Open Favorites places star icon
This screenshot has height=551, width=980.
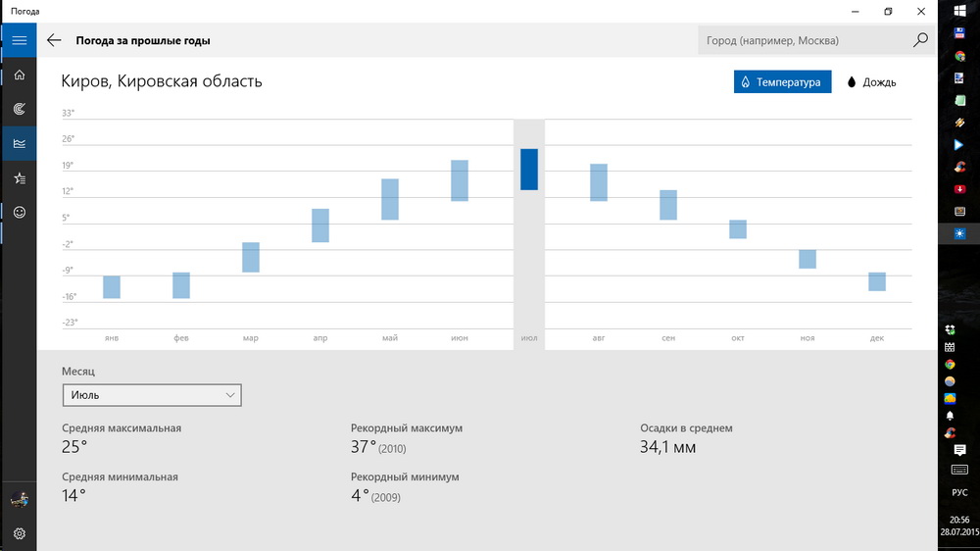pos(19,178)
